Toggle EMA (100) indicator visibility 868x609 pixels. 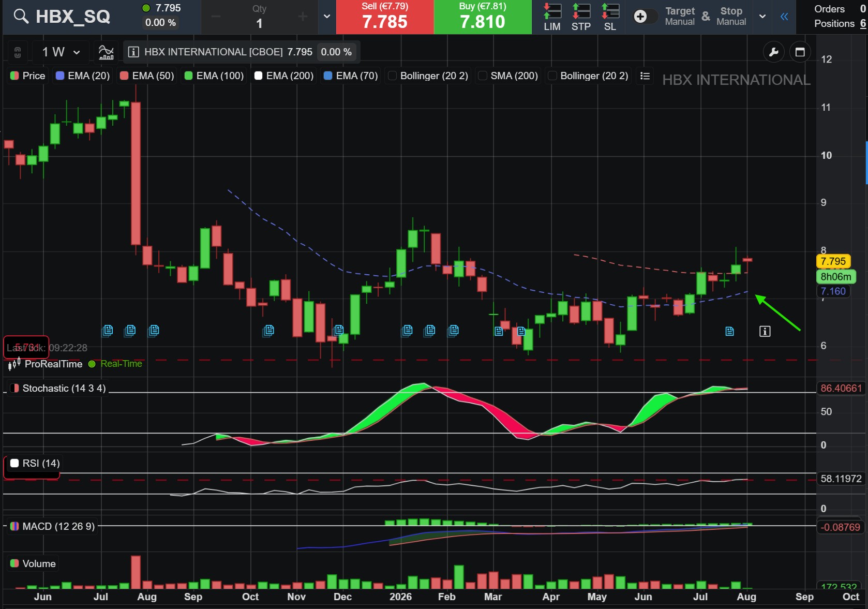tap(214, 76)
